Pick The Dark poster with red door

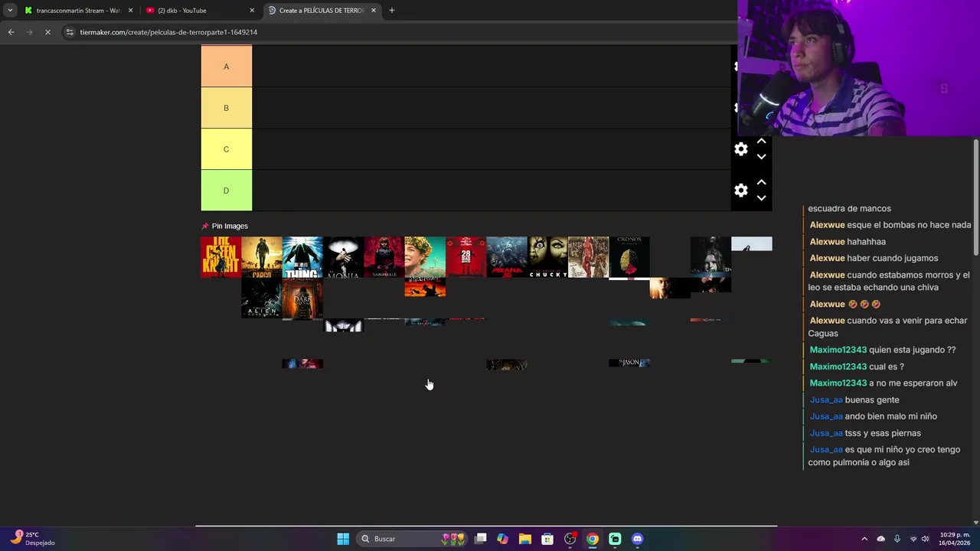pos(302,298)
